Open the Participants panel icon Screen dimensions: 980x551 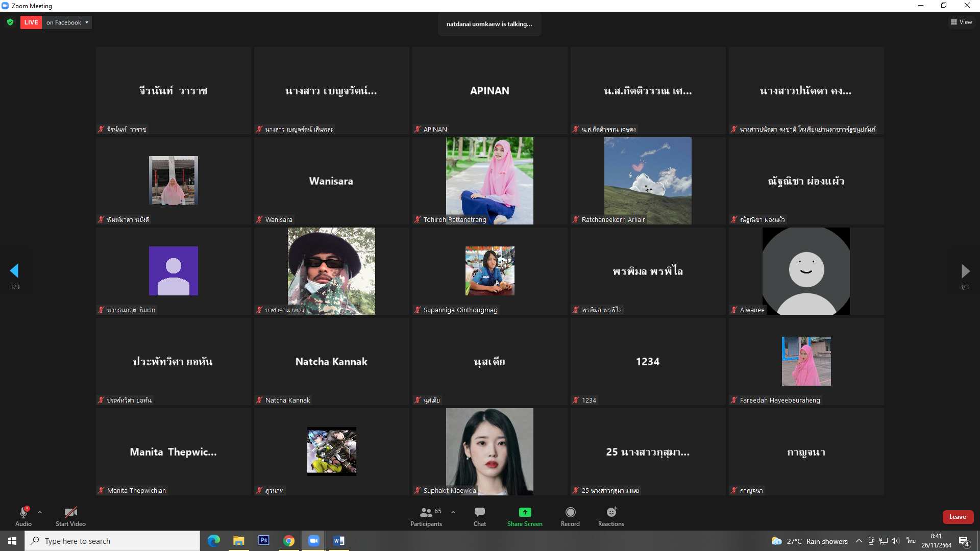[x=426, y=512]
